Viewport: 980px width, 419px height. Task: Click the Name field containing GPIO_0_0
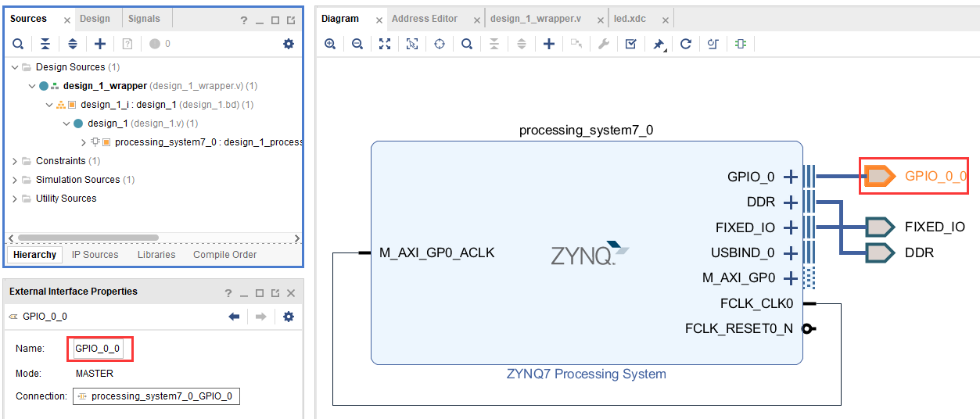click(98, 349)
